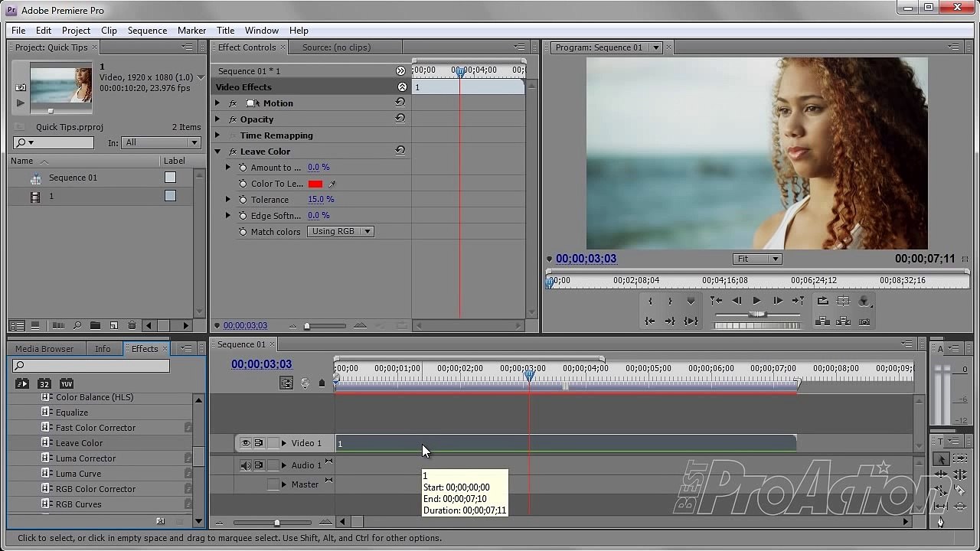This screenshot has width=980, height=551.
Task: Click Set Unnumbered Marker in Program monitor
Action: pos(691,301)
